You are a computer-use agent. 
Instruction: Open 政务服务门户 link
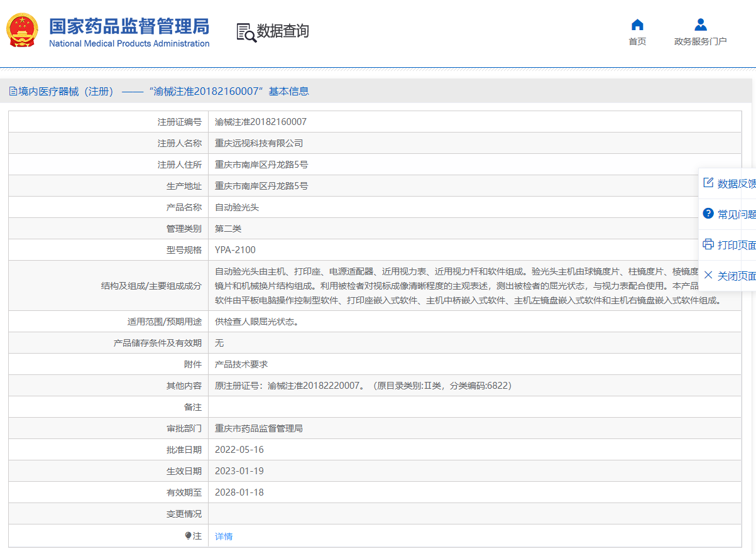click(701, 41)
